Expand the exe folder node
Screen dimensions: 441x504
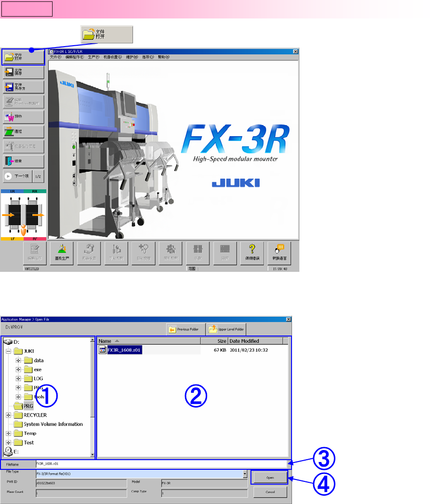(x=18, y=370)
